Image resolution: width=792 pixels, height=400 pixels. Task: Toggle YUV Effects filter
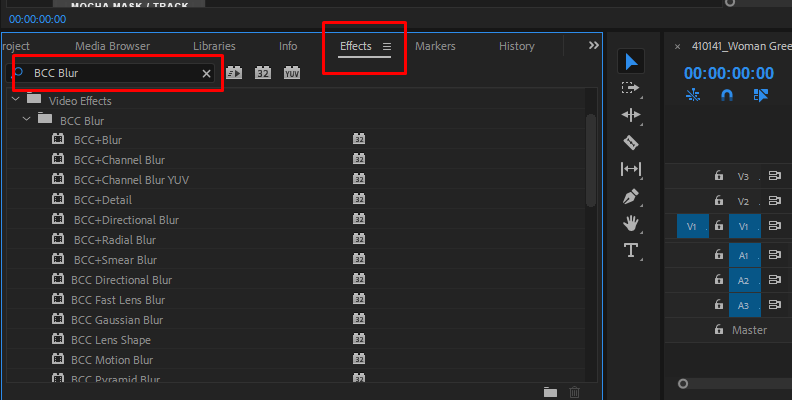point(292,73)
